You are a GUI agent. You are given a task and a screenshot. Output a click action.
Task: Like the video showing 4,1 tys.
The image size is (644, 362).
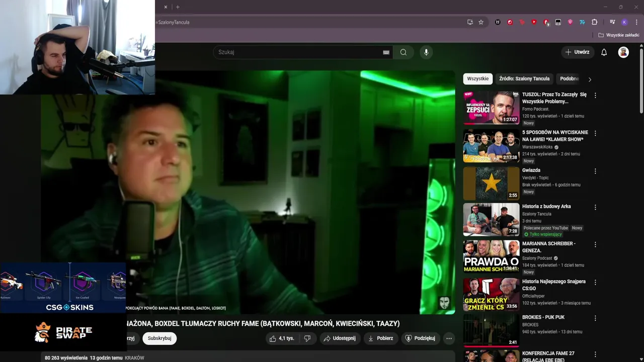pos(282,338)
